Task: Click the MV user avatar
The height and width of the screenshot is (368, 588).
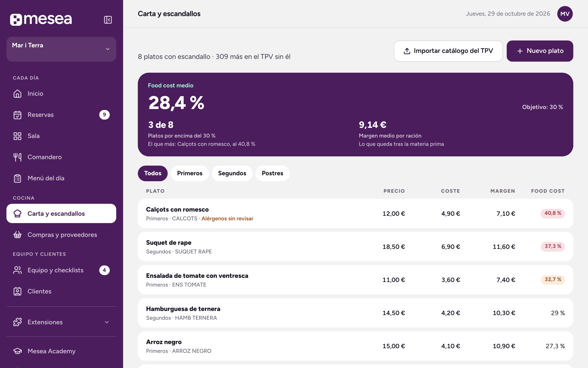Action: [565, 14]
